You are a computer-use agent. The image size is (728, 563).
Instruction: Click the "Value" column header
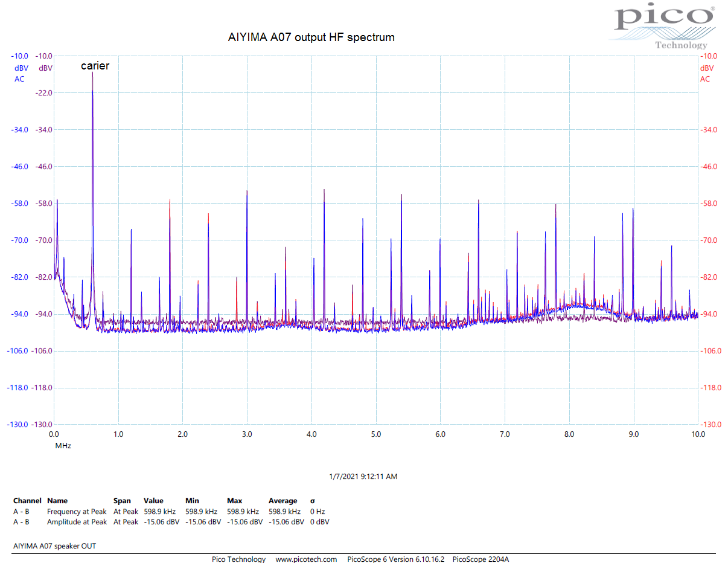pyautogui.click(x=153, y=501)
